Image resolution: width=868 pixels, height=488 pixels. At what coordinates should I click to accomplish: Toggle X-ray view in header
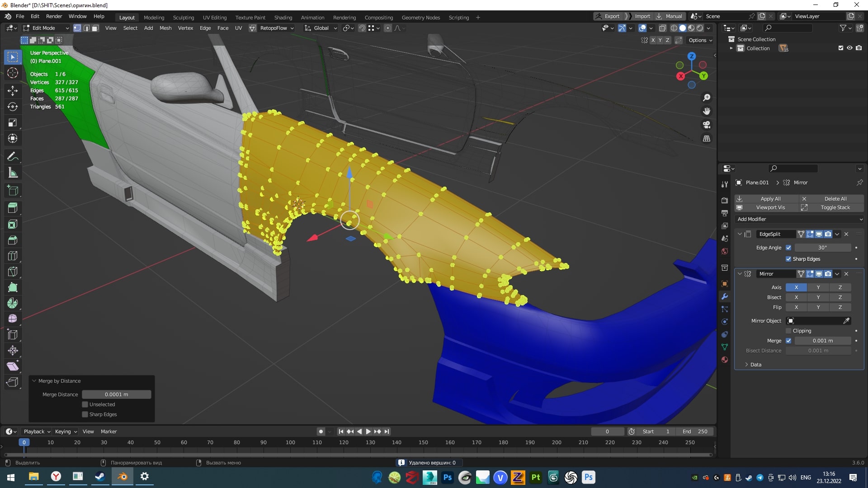(x=662, y=28)
